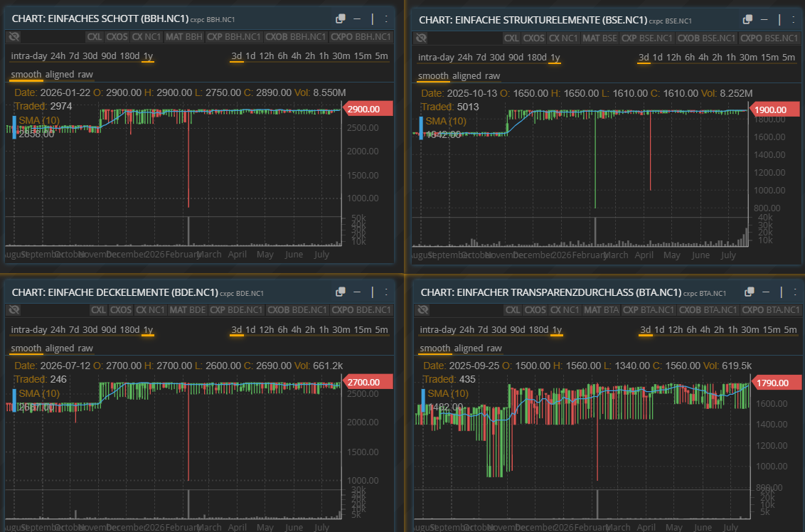The image size is (805, 532).
Task: Select 1y range in BSE.NC1 chart
Action: pyautogui.click(x=555, y=58)
